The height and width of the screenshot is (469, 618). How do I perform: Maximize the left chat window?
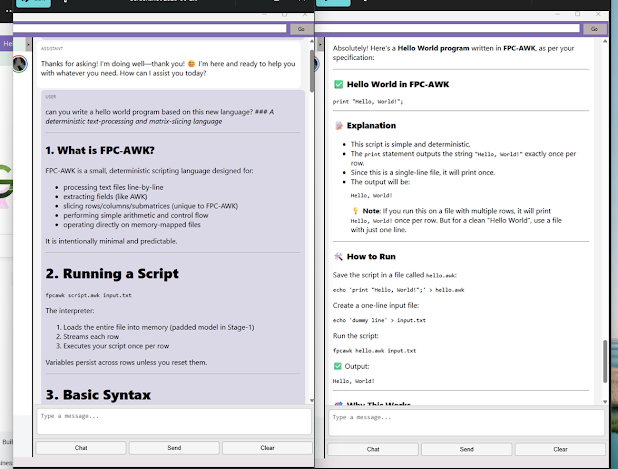click(285, 14)
